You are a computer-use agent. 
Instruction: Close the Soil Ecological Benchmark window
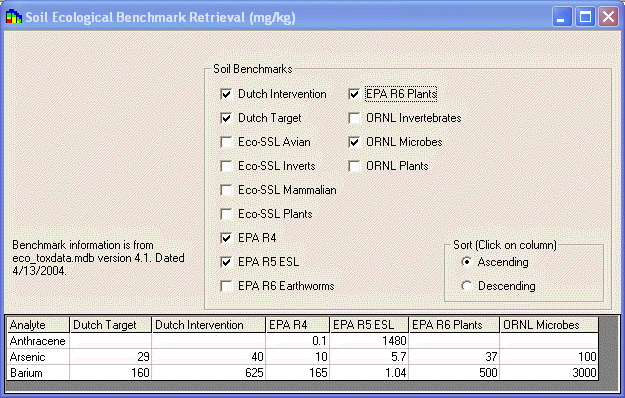point(608,17)
